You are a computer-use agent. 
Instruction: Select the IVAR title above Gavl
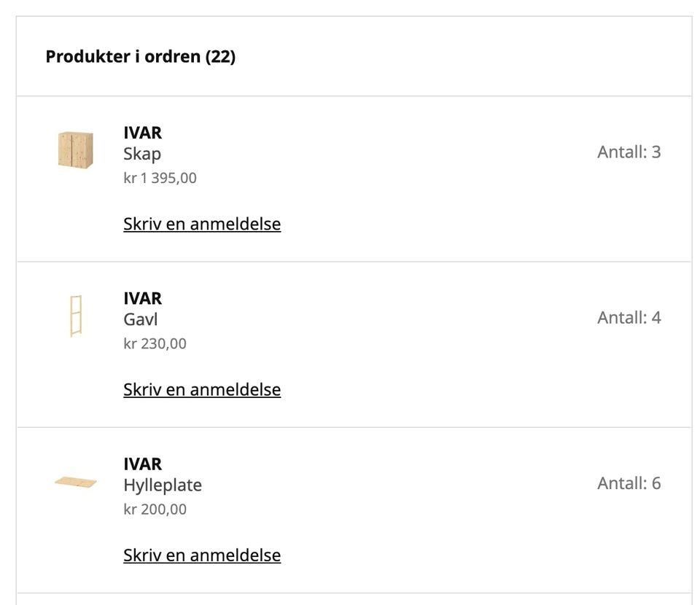(143, 298)
